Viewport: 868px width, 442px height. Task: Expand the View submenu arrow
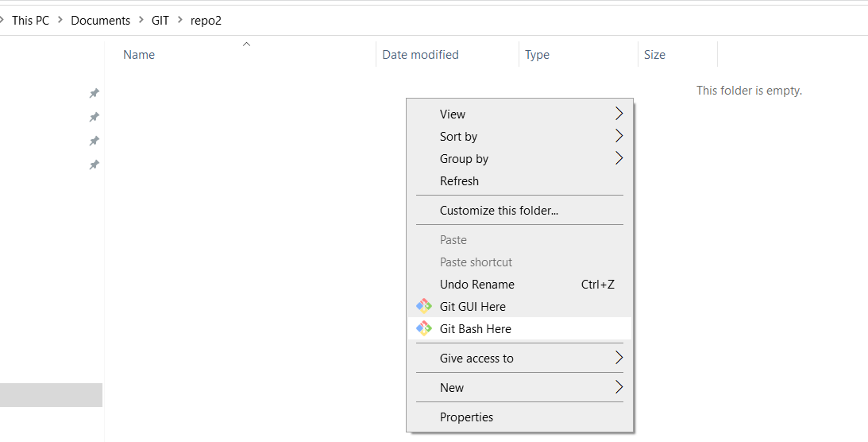pos(619,114)
